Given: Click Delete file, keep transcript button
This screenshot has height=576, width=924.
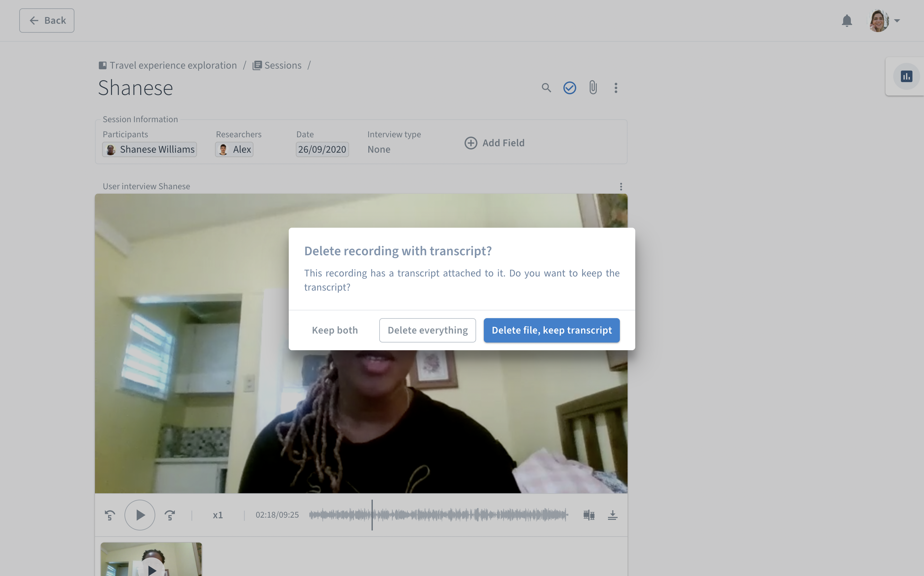Looking at the screenshot, I should (x=551, y=330).
